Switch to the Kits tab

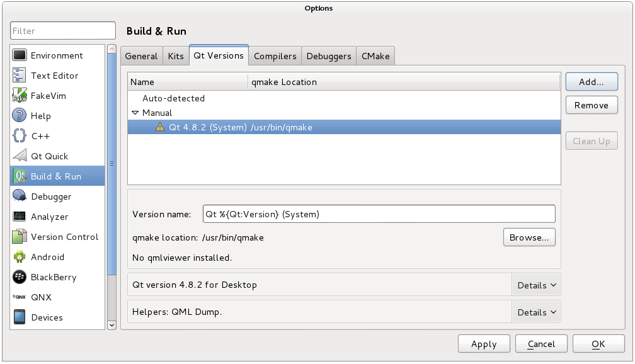click(x=176, y=56)
